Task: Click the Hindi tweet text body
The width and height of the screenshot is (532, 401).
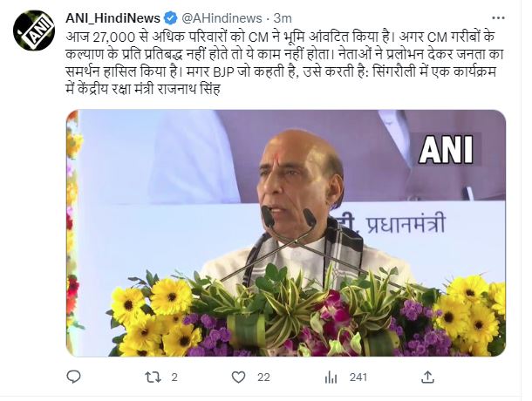Action: tap(284, 63)
